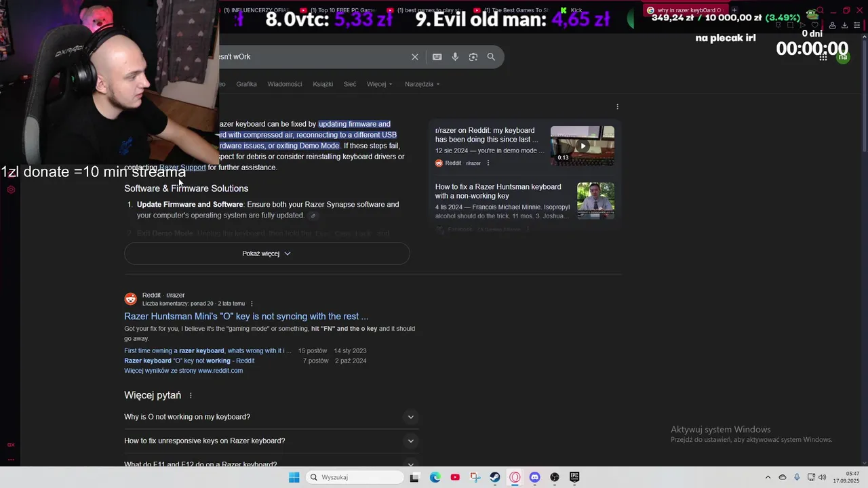
Task: Switch to Opera GX on taskbar
Action: point(515,477)
